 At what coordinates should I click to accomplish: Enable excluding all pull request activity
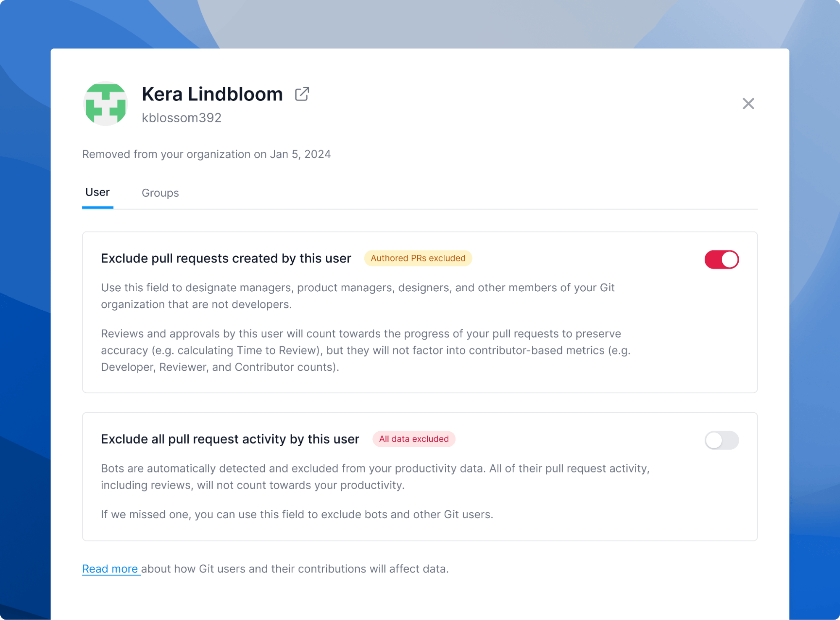click(721, 440)
